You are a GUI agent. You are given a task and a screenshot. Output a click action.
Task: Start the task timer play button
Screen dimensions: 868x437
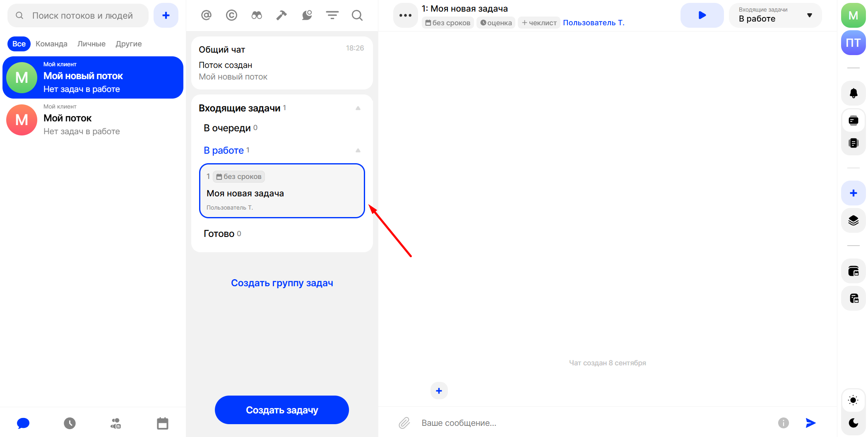702,15
